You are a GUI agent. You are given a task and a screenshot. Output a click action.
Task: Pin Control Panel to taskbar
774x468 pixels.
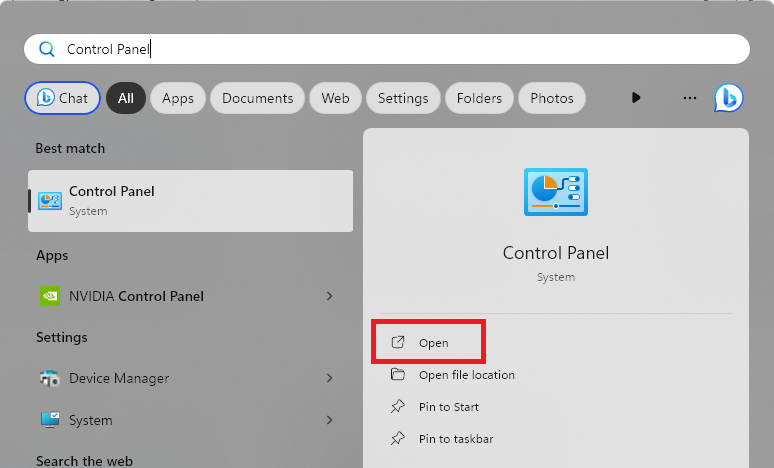point(455,439)
